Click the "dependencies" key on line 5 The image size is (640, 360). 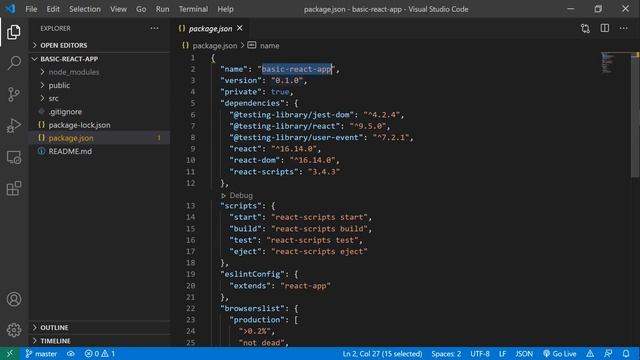pyautogui.click(x=252, y=103)
